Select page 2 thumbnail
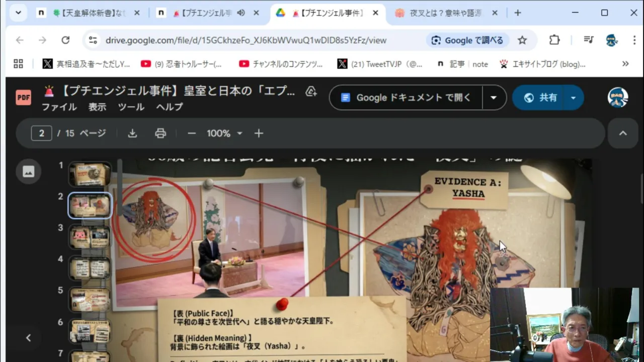The width and height of the screenshot is (644, 362). (90, 206)
